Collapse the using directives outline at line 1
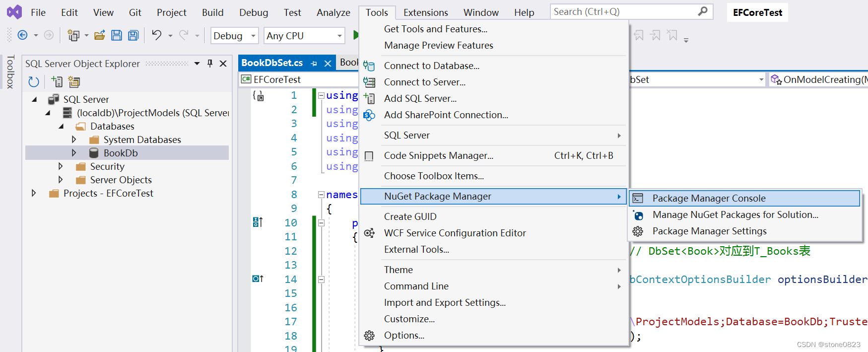The width and height of the screenshot is (868, 352). [321, 95]
